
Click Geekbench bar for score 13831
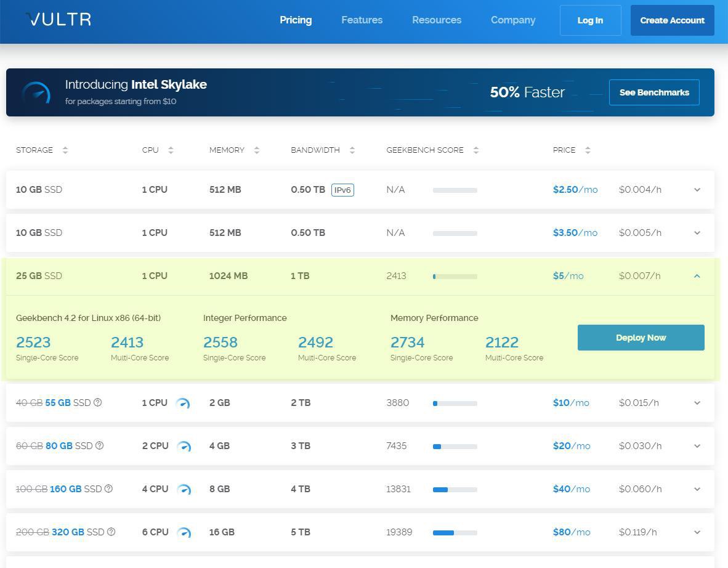tap(455, 490)
